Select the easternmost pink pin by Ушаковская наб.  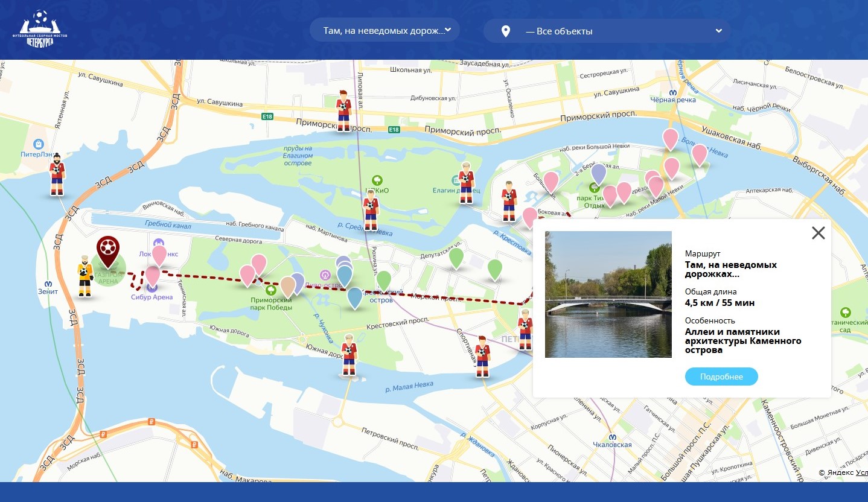[699, 155]
